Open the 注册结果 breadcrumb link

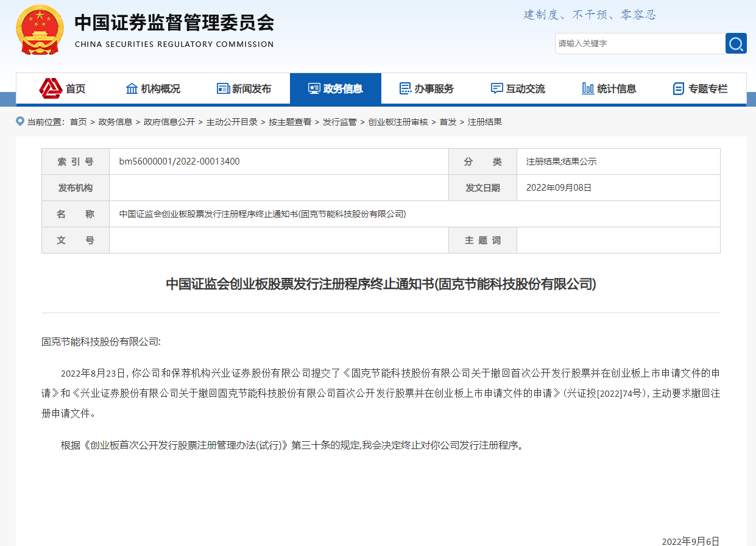486,121
